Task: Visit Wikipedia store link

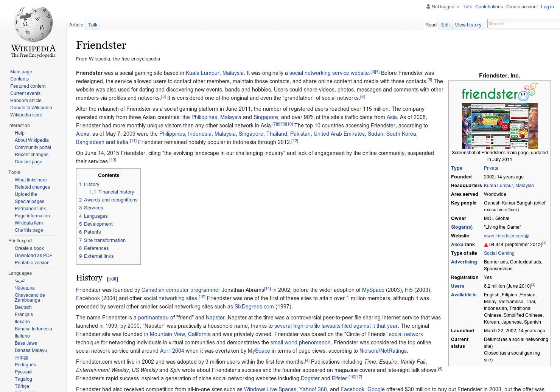Action: (26, 115)
